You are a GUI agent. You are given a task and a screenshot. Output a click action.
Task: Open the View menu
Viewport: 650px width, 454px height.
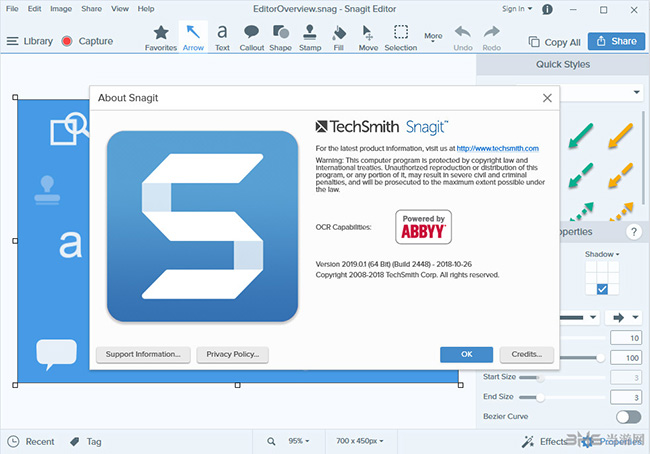pos(120,9)
